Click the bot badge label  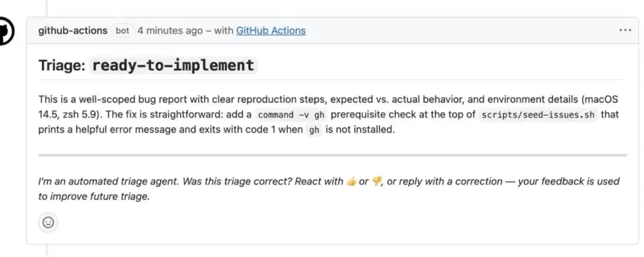(x=122, y=30)
